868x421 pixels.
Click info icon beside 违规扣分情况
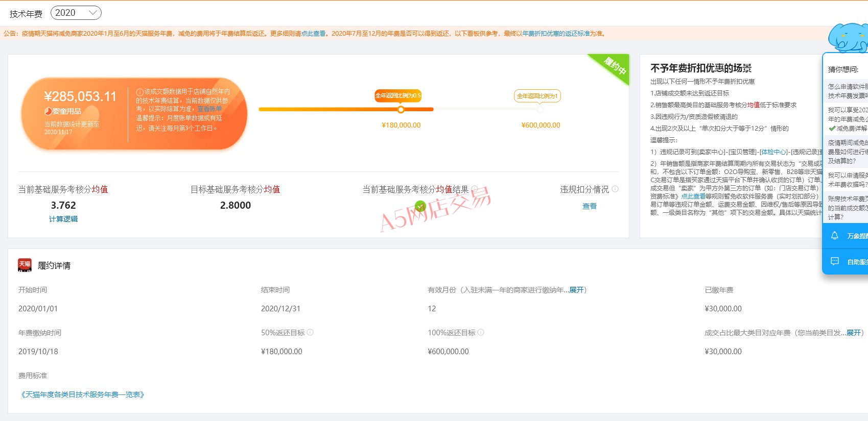click(x=615, y=189)
